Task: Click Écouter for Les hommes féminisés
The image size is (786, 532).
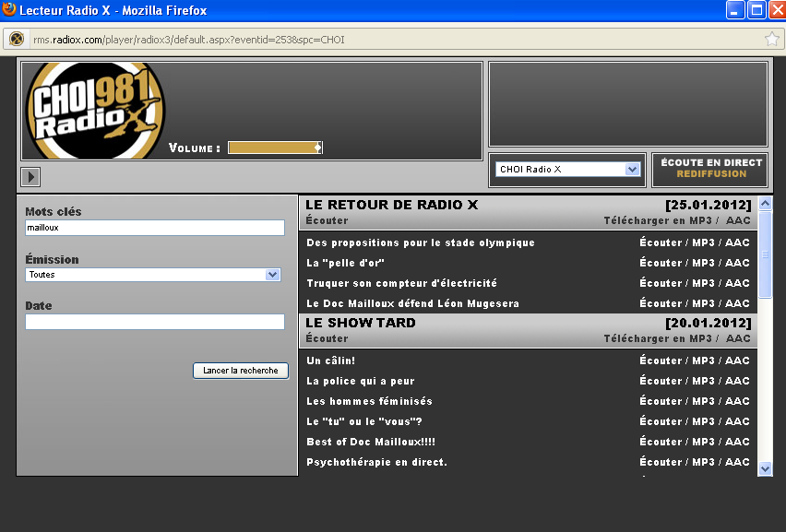Action: pyautogui.click(x=661, y=401)
